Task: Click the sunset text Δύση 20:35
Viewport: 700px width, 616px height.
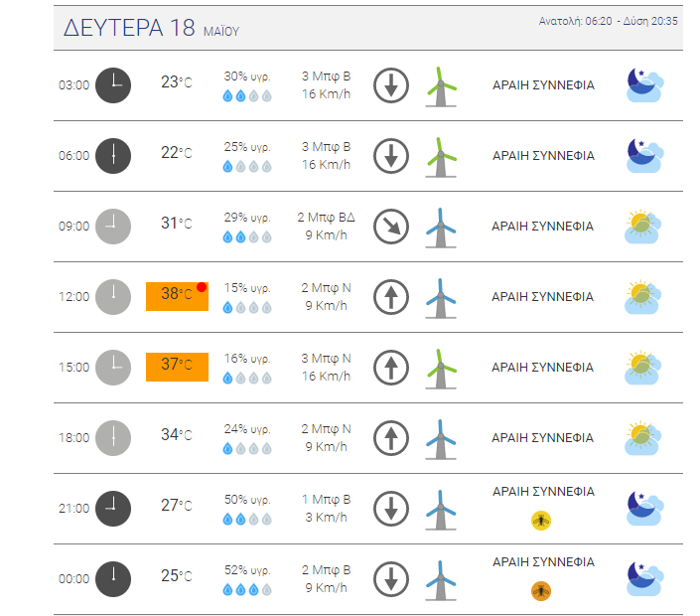Action: (650, 21)
